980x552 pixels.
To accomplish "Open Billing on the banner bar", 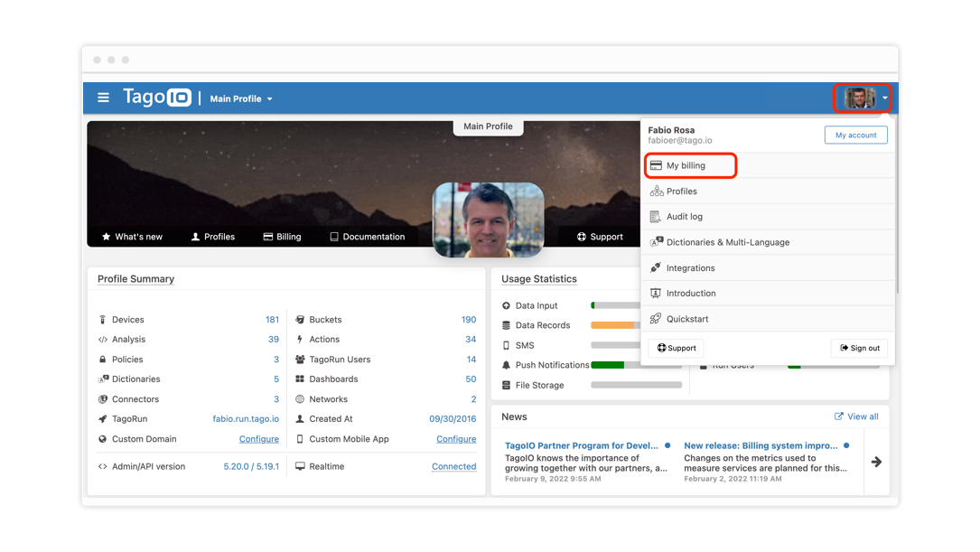I will point(282,237).
